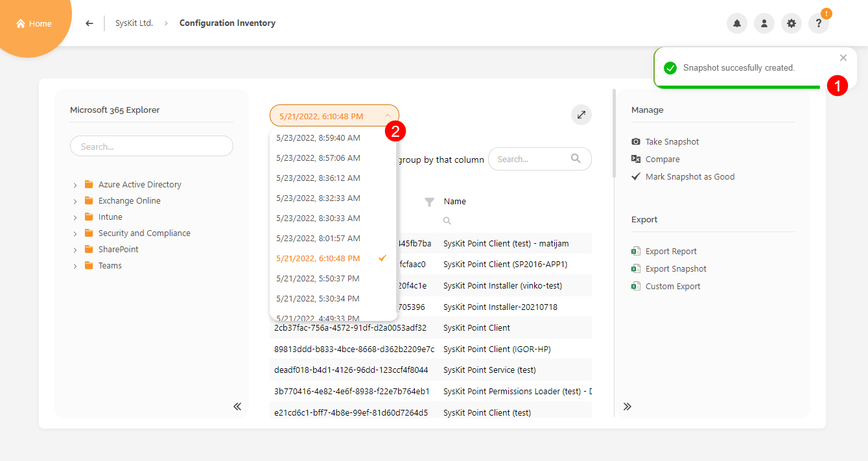868x461 pixels.
Task: Open the filter icon next to Name column
Action: click(429, 202)
